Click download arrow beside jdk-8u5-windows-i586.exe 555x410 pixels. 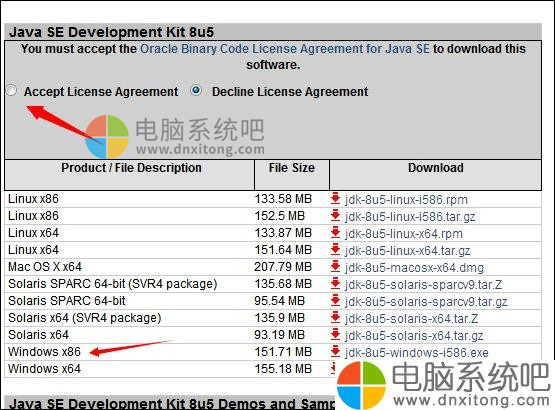tap(335, 352)
